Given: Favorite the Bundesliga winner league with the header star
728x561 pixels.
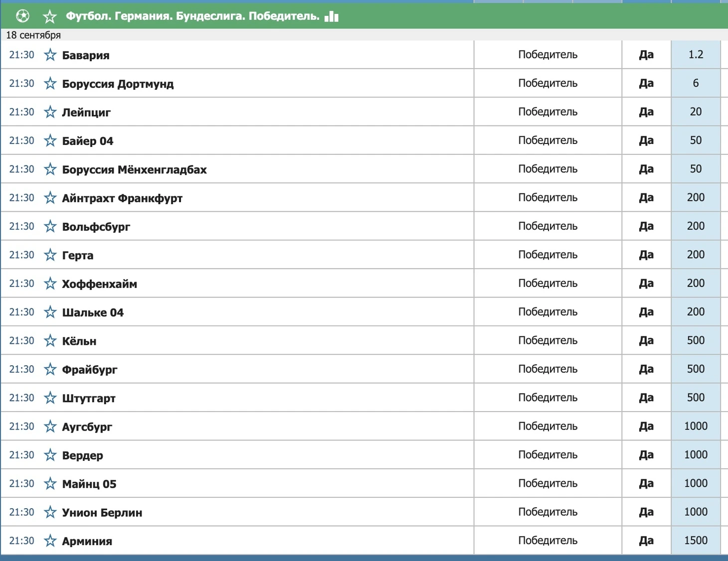Looking at the screenshot, I should (49, 16).
